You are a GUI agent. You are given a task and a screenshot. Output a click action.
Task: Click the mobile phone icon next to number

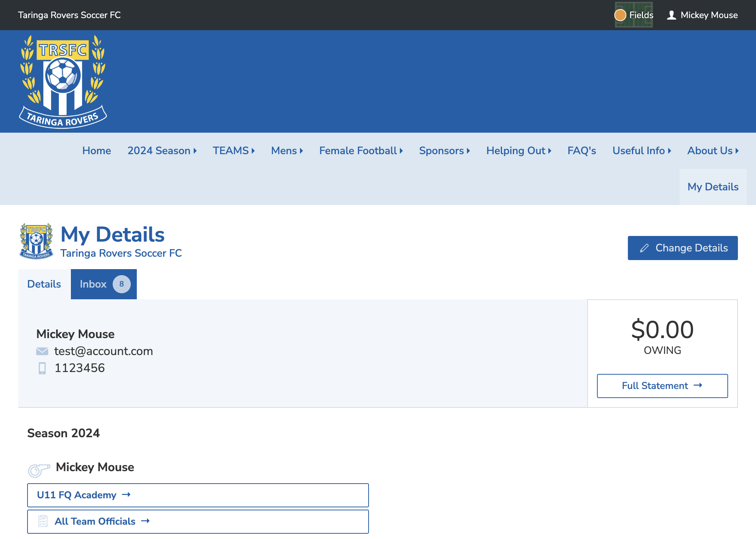(42, 368)
